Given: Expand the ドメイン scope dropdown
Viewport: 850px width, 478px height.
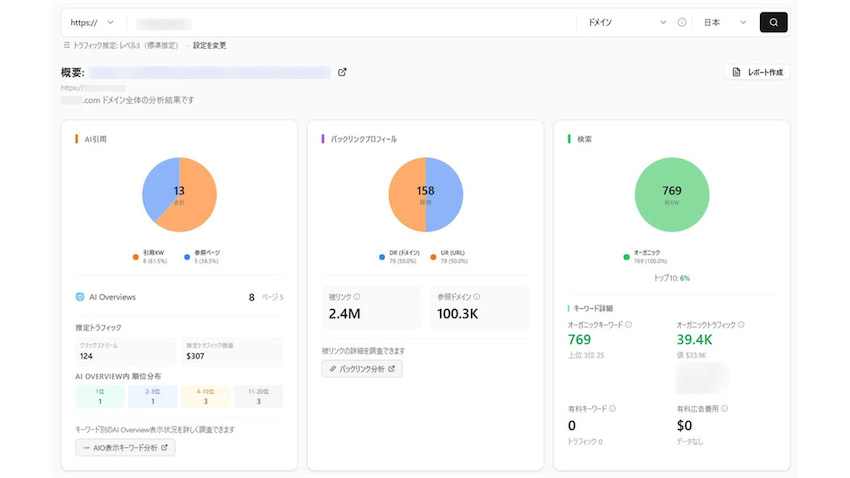Looking at the screenshot, I should pos(626,22).
